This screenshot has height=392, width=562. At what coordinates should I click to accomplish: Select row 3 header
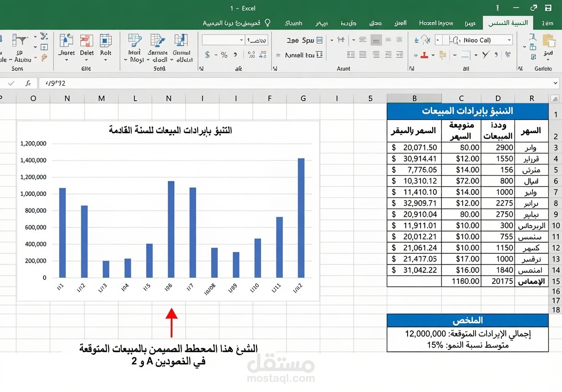point(555,148)
